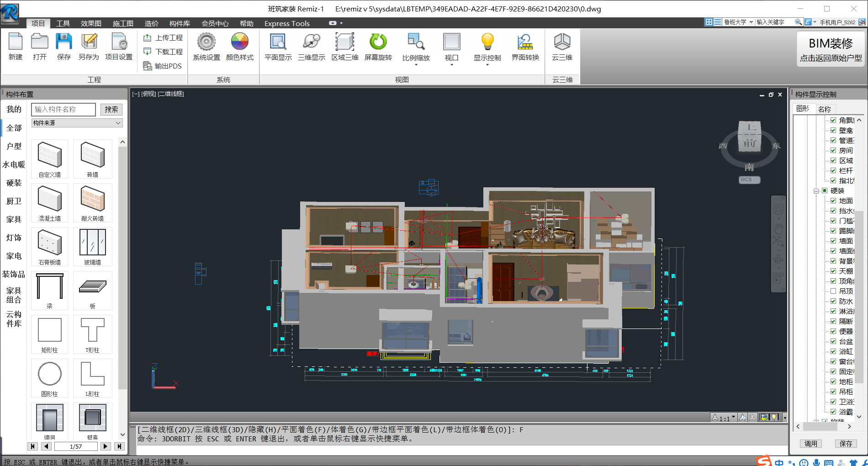Open the WCS coordinate dropdown
The image size is (868, 466).
749,180
